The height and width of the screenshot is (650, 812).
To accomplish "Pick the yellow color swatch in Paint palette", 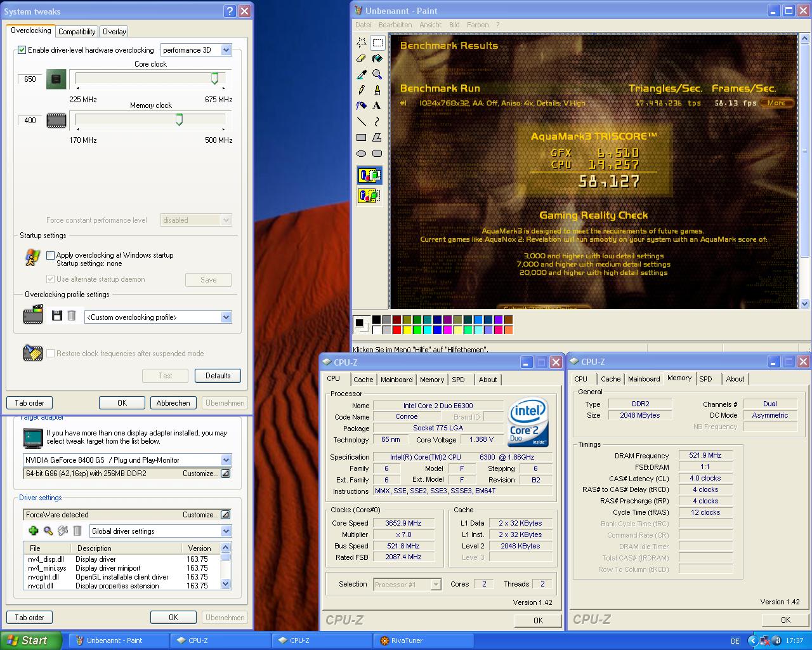I will 407,329.
